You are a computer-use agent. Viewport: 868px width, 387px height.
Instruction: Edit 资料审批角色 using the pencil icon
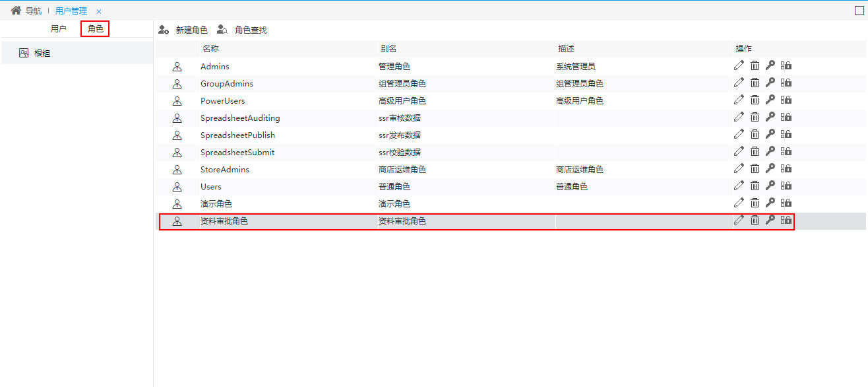(x=739, y=220)
